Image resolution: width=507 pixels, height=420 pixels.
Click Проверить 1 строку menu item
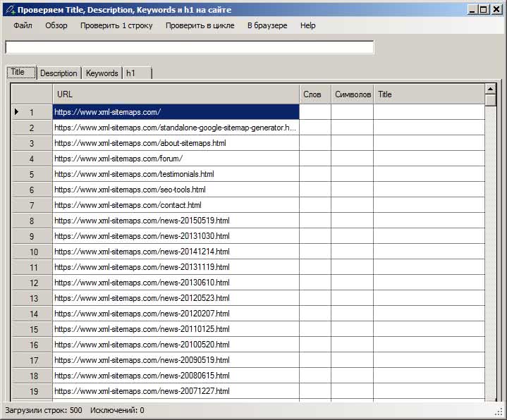pyautogui.click(x=116, y=25)
